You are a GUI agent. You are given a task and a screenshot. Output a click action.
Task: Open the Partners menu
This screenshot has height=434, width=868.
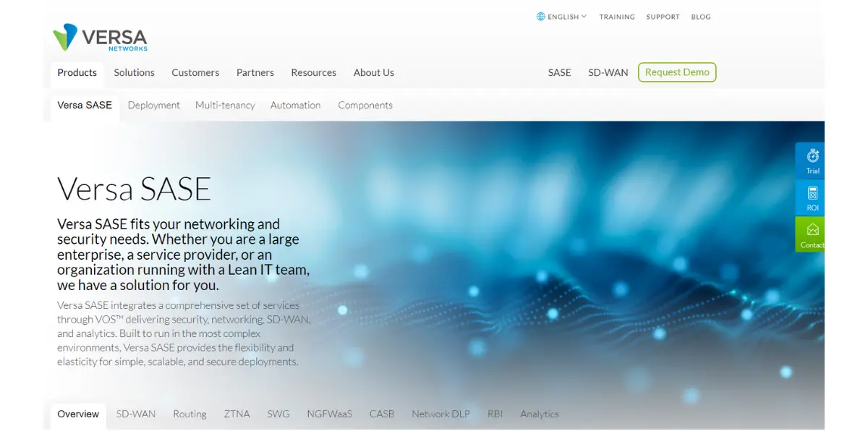255,72
